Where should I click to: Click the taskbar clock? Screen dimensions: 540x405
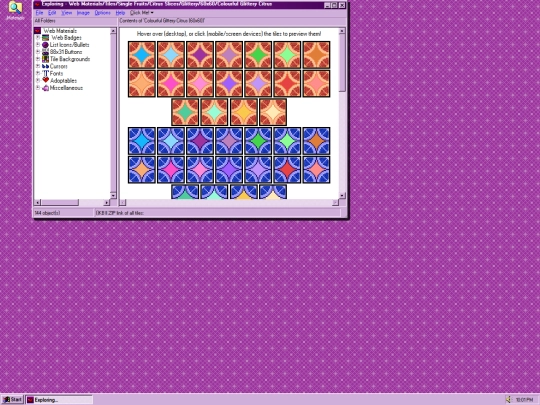click(x=524, y=400)
